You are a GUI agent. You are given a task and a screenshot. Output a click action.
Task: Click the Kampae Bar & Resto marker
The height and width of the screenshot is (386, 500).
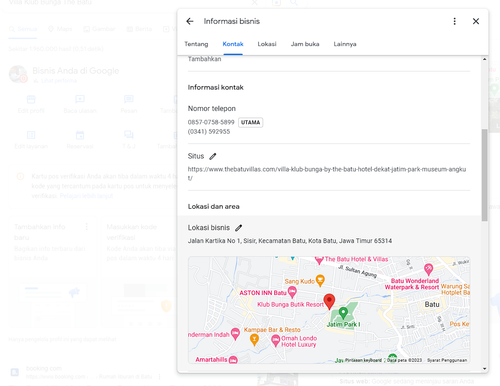pyautogui.click(x=254, y=340)
